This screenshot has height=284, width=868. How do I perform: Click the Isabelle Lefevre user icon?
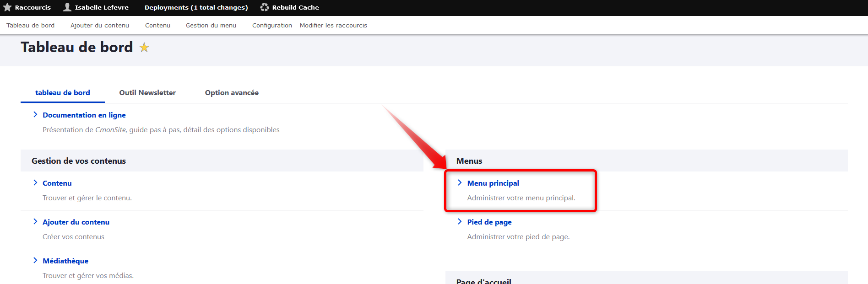click(x=67, y=7)
